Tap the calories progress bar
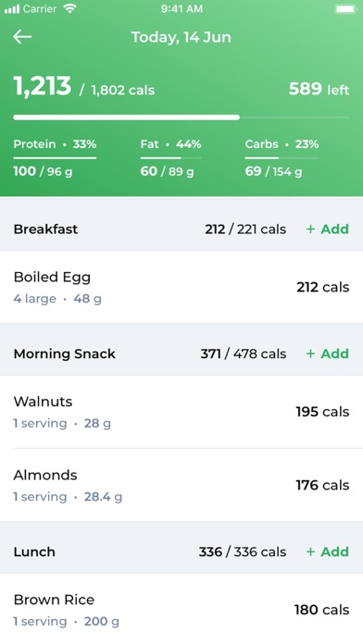 tap(181, 118)
